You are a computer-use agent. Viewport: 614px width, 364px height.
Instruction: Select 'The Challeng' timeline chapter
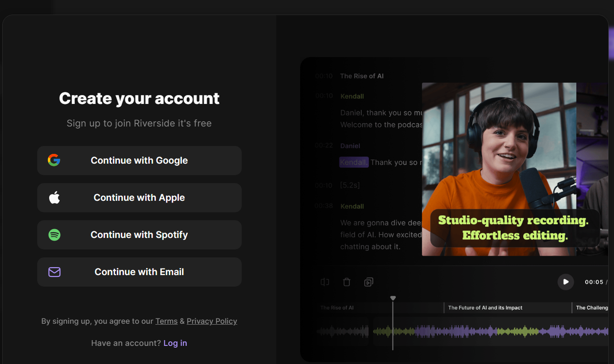(x=591, y=307)
